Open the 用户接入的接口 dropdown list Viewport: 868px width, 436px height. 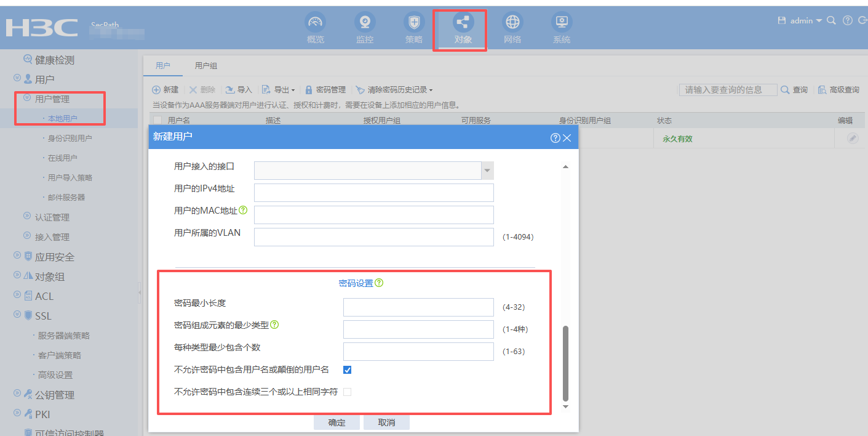tap(487, 171)
